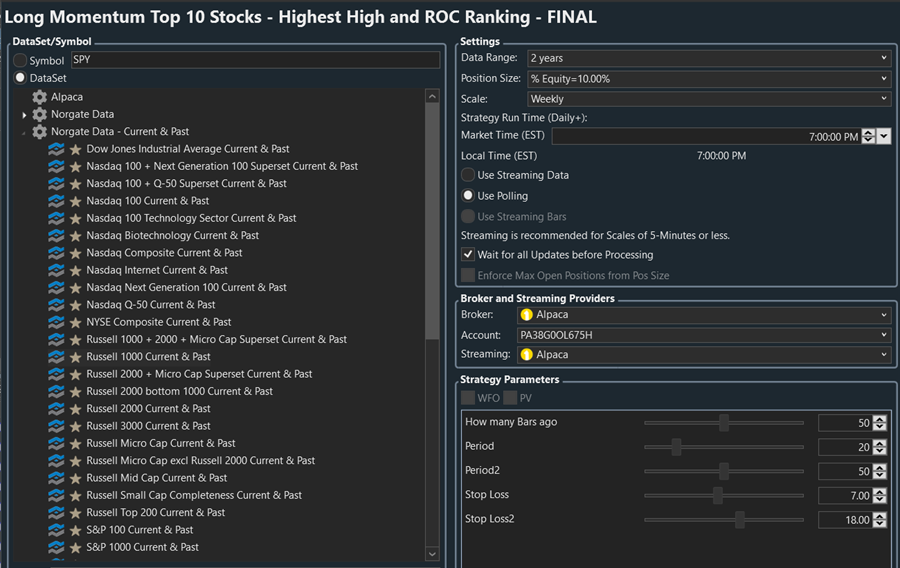Select Nasdaq 100 + Q-50 Superset Current & Past
The image size is (900, 568).
coord(186,184)
